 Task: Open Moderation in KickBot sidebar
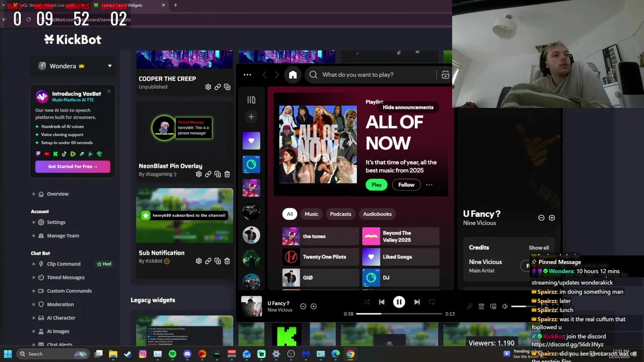coord(60,305)
